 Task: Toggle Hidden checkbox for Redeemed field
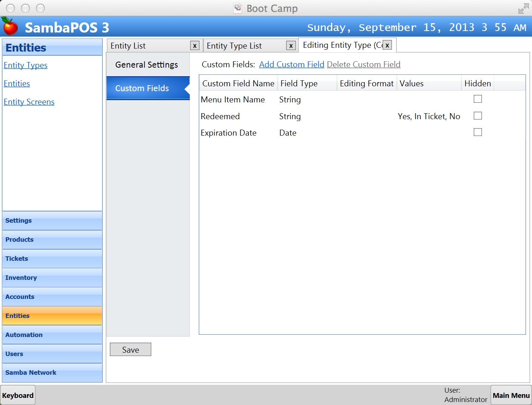pyautogui.click(x=477, y=116)
